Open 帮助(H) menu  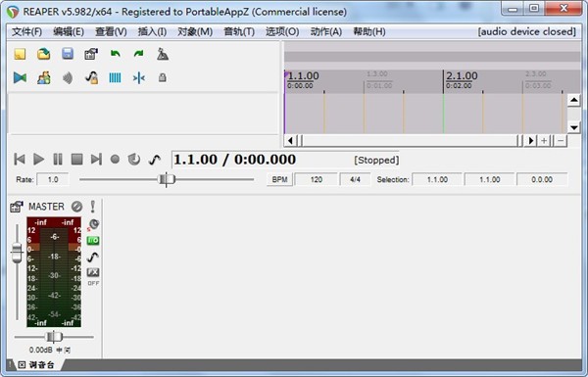369,32
